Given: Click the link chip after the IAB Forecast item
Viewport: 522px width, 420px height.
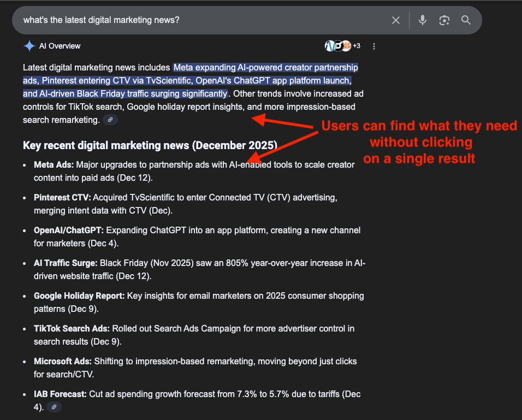Looking at the screenshot, I should [x=54, y=407].
